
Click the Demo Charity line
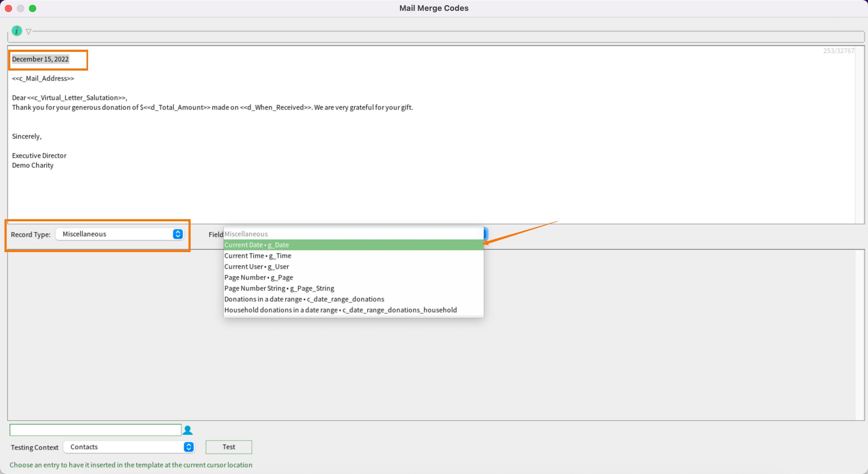tap(33, 166)
